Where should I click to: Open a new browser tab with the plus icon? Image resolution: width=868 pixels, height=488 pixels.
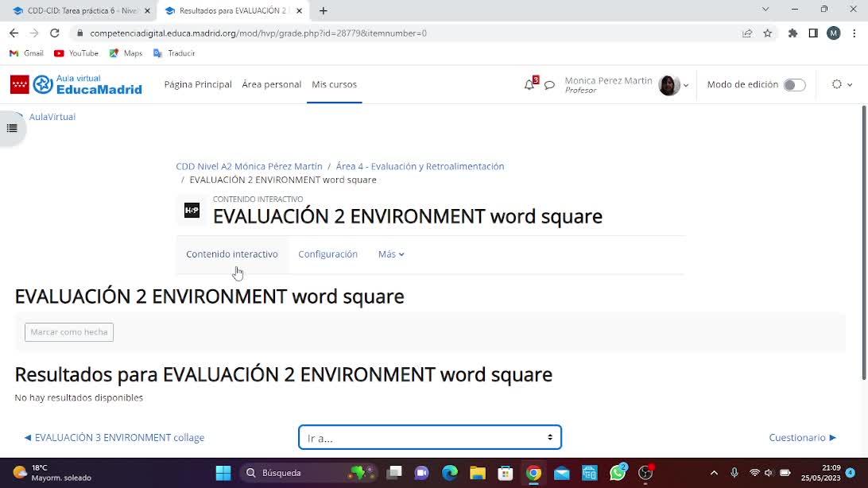[324, 10]
